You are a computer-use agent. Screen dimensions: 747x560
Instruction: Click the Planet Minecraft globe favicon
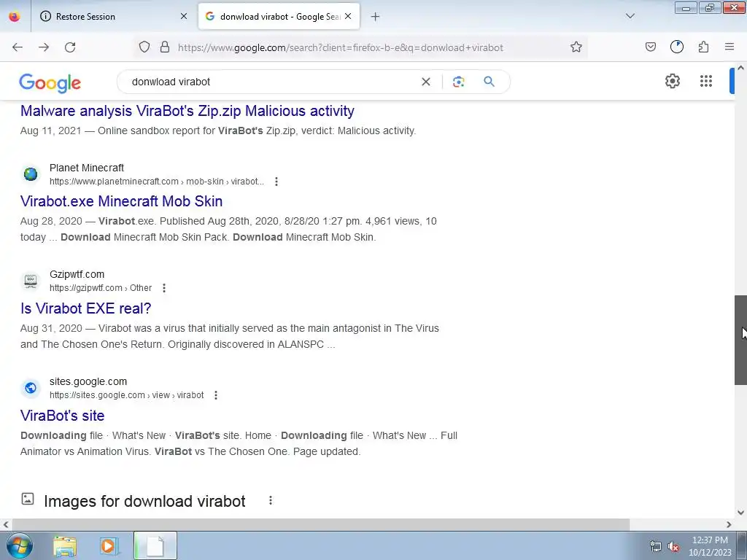pyautogui.click(x=31, y=174)
